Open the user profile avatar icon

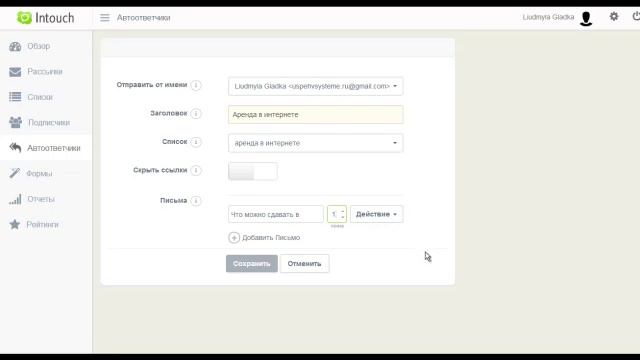tap(586, 18)
